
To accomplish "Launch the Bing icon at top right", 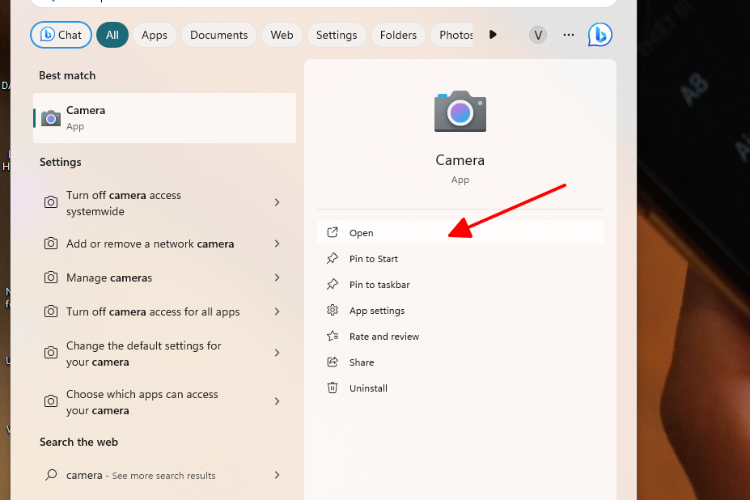I will pos(600,35).
